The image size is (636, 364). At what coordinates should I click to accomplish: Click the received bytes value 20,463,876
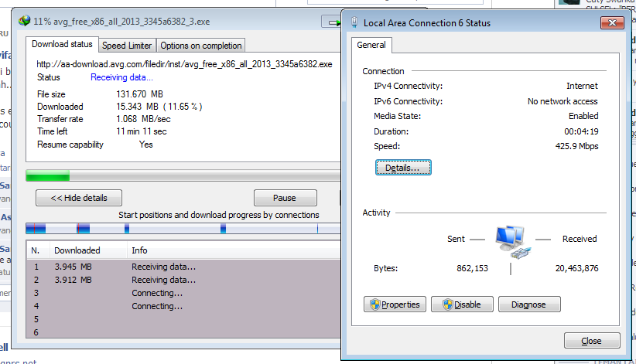(x=576, y=268)
